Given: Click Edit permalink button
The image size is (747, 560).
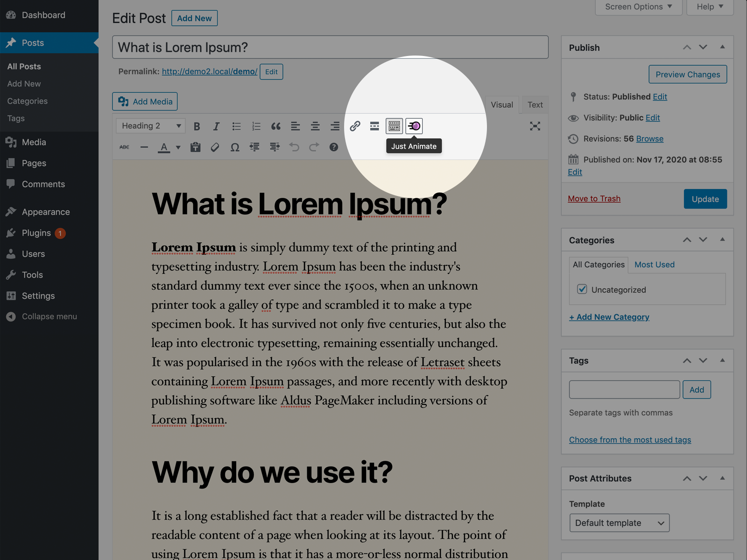Looking at the screenshot, I should 271,72.
